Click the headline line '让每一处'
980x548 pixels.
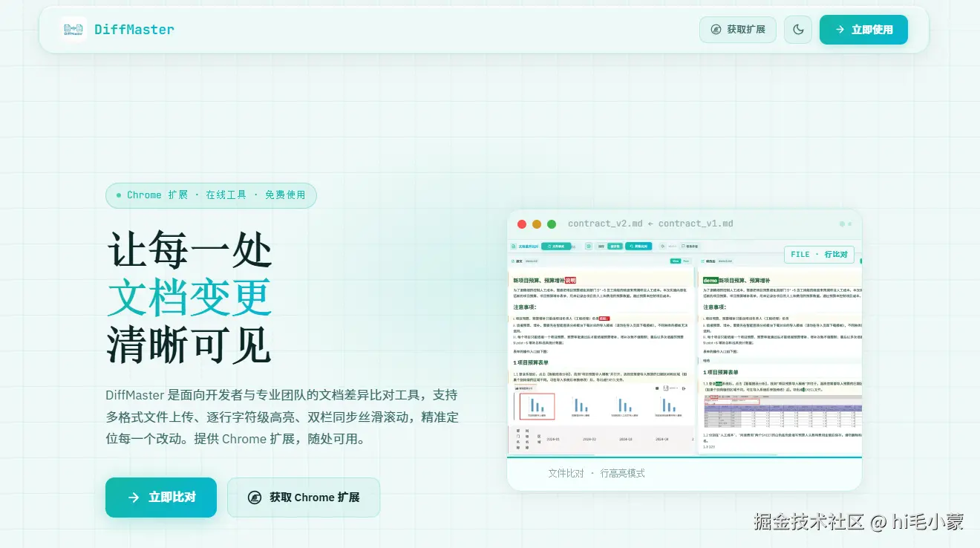click(x=189, y=249)
